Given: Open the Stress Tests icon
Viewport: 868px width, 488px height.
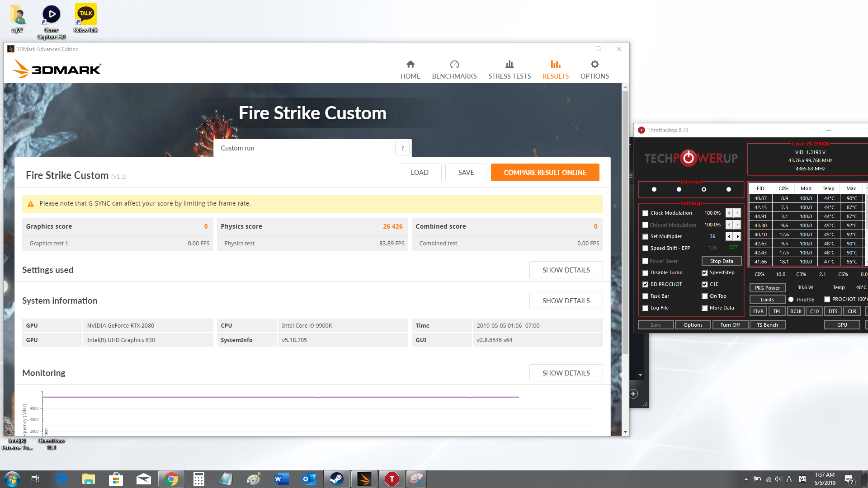Looking at the screenshot, I should pos(509,65).
